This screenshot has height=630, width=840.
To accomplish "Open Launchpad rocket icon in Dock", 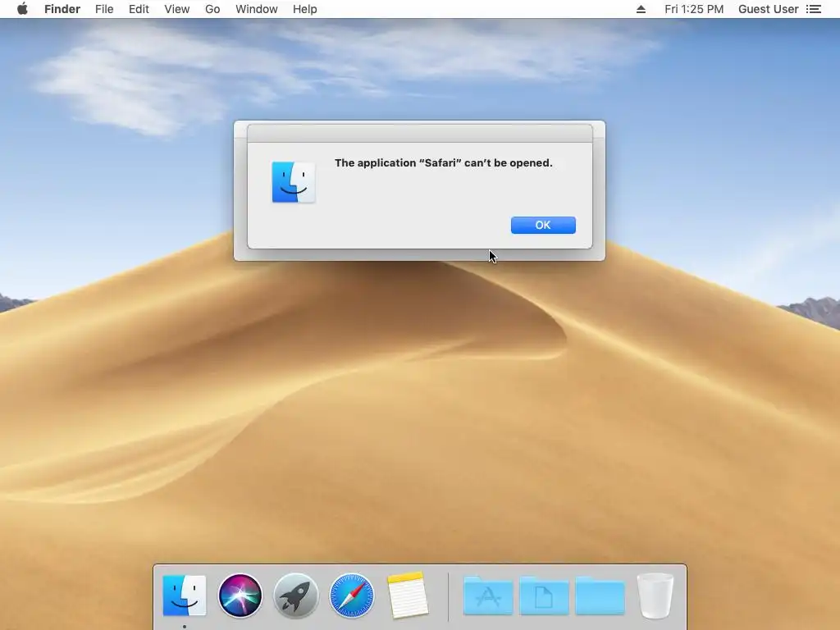I will coord(295,596).
